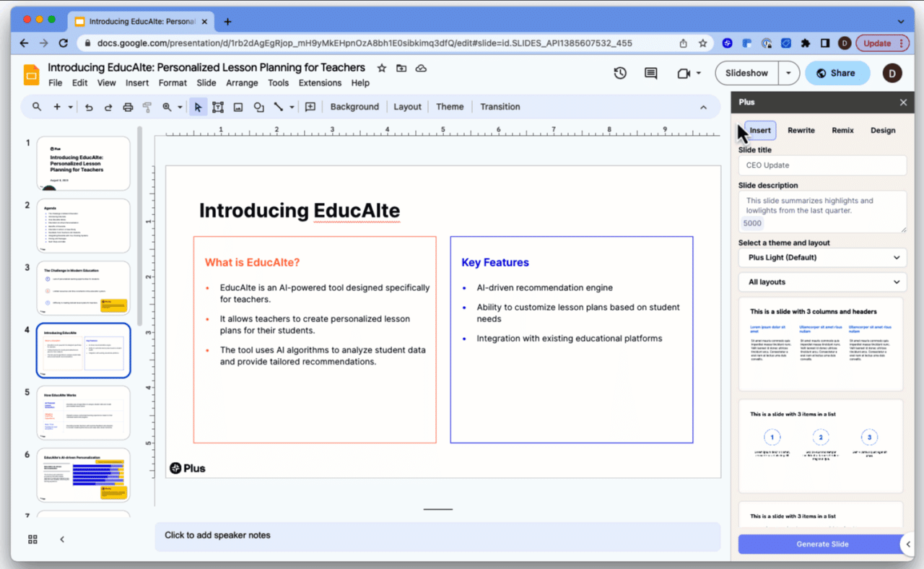Print the presentation
The image size is (924, 569).
point(127,106)
